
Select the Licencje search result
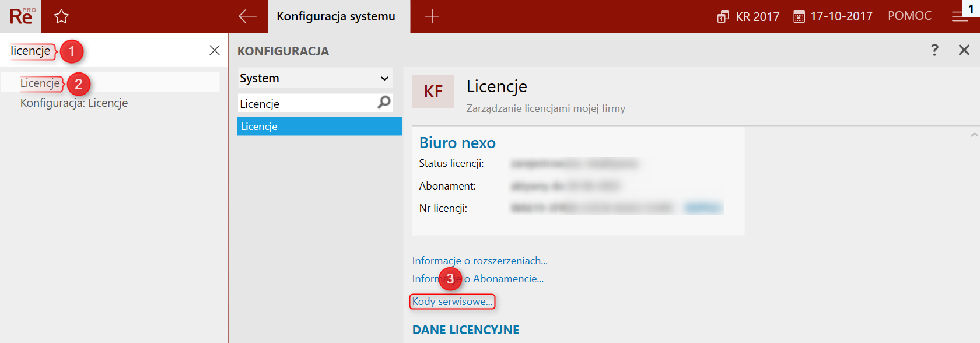click(x=110, y=82)
